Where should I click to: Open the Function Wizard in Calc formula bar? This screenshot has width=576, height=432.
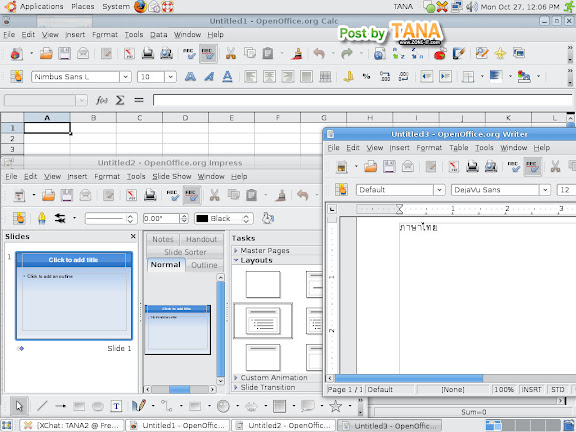[102, 100]
